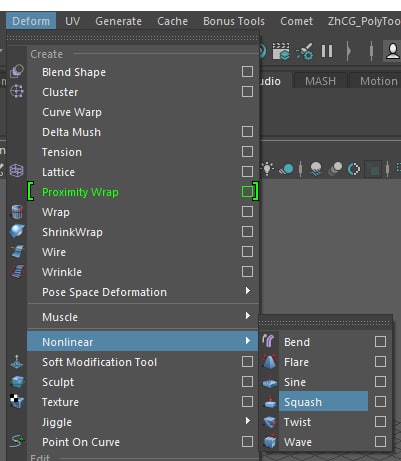Open Lattice options box
401x461 pixels.
coord(247,172)
